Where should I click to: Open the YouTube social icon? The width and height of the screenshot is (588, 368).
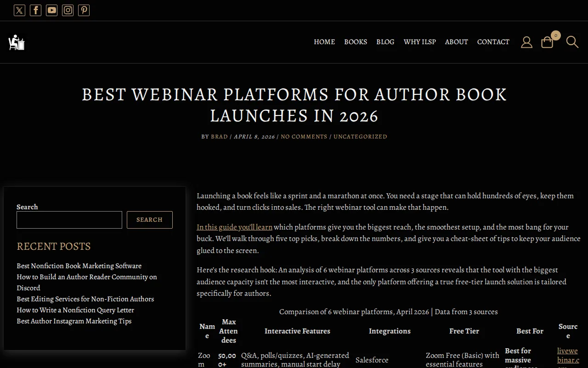[51, 10]
